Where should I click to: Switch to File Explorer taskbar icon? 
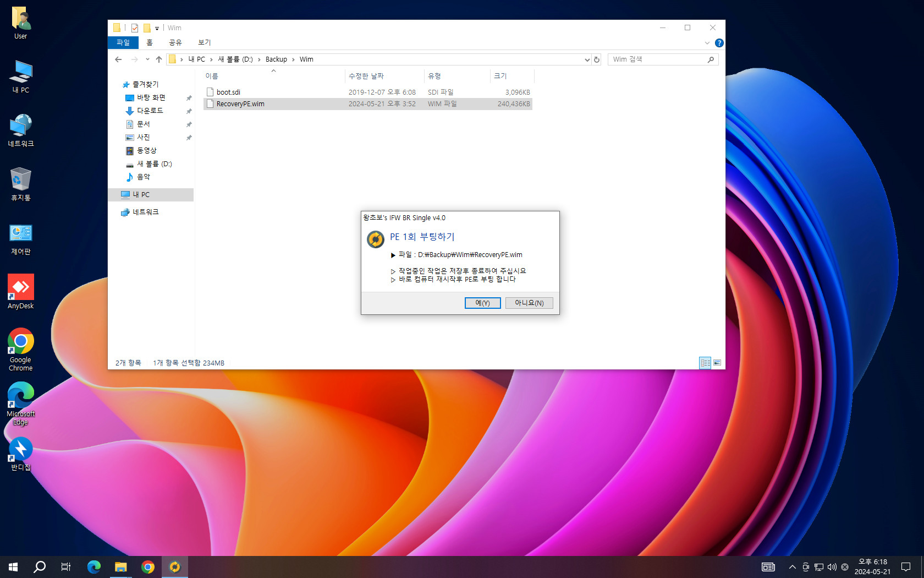coord(121,567)
